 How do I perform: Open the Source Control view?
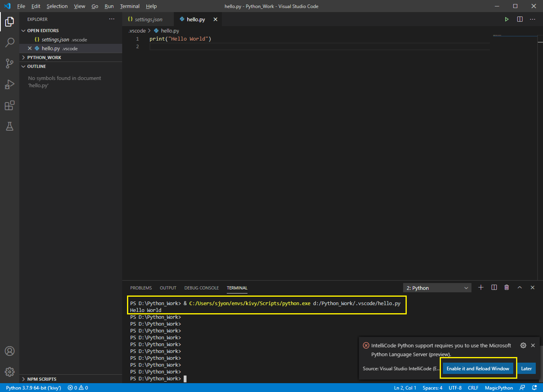pyautogui.click(x=10, y=64)
